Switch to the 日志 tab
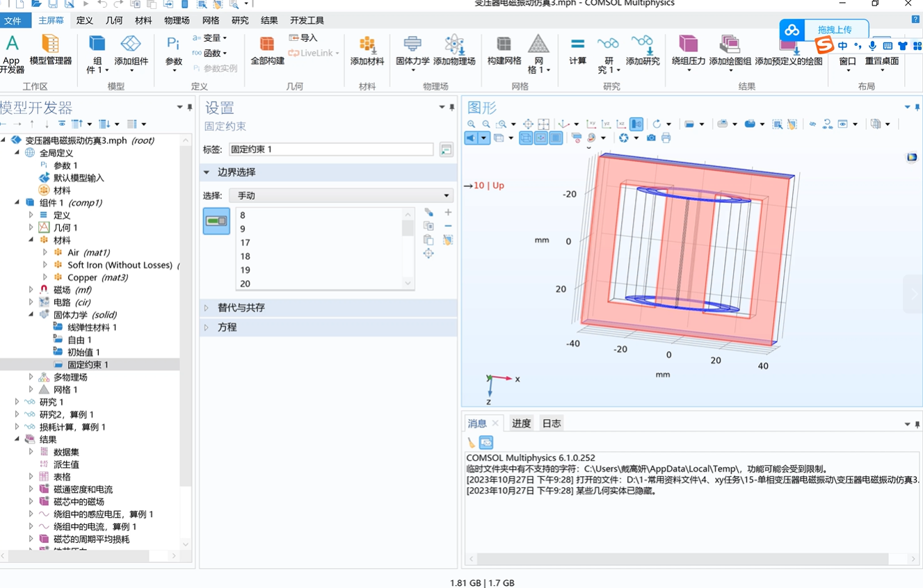Image resolution: width=923 pixels, height=588 pixels. pyautogui.click(x=552, y=423)
